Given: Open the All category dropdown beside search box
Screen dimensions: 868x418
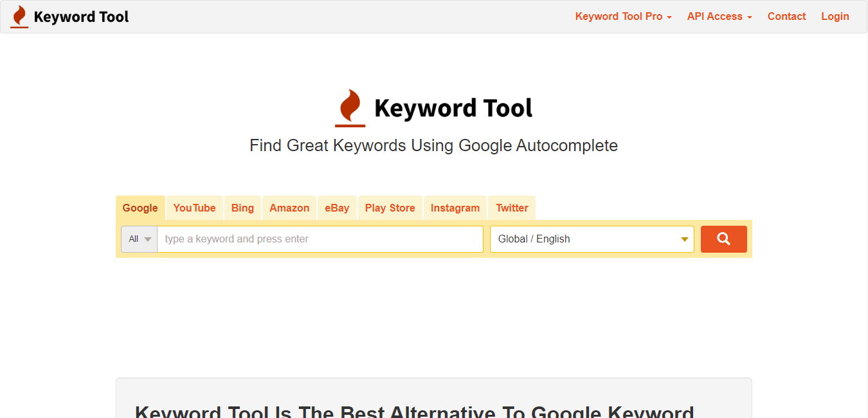Looking at the screenshot, I should tap(139, 239).
